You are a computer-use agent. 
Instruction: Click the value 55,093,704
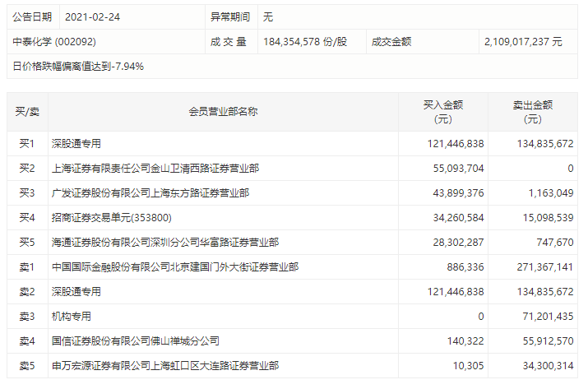(458, 169)
